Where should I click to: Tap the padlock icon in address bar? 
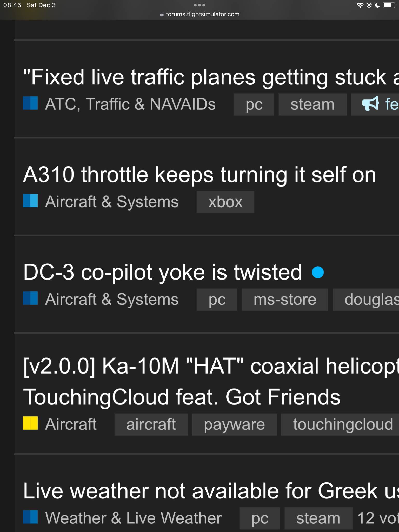point(162,14)
